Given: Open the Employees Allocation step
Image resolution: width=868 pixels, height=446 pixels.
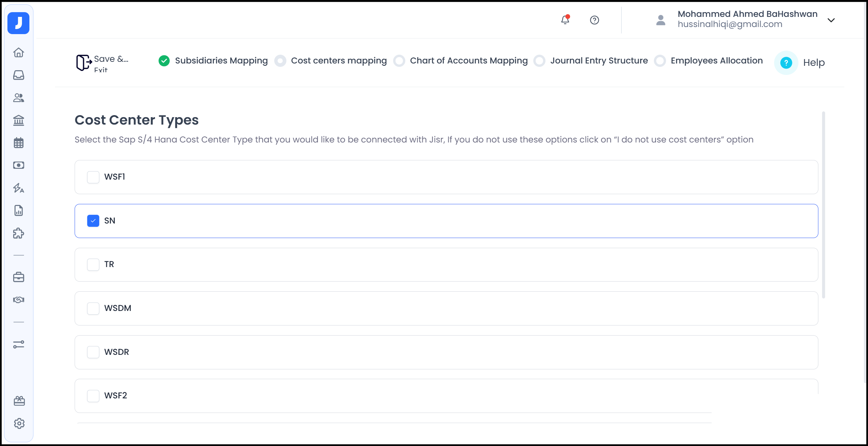Looking at the screenshot, I should [x=716, y=61].
